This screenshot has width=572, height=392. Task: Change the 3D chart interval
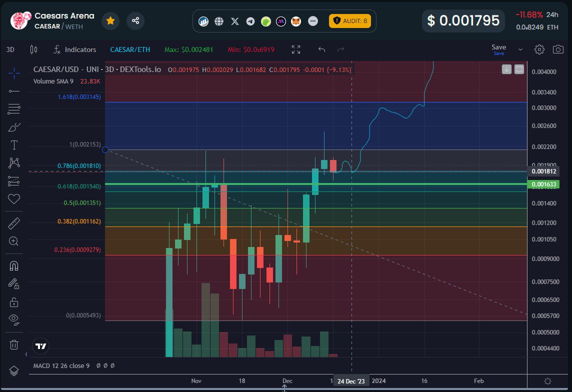coord(10,49)
